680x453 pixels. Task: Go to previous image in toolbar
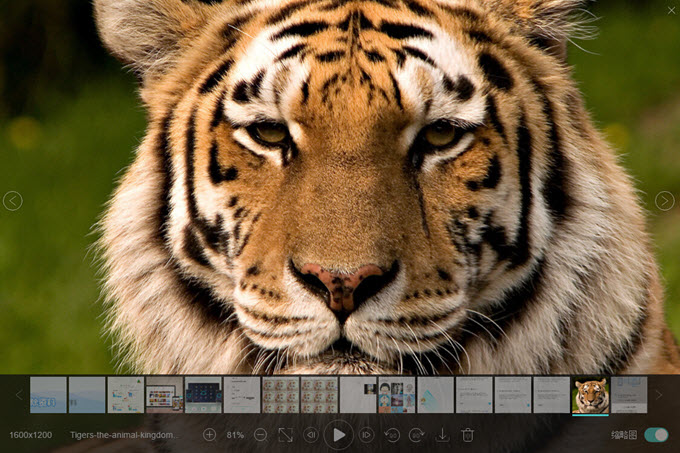tap(312, 435)
